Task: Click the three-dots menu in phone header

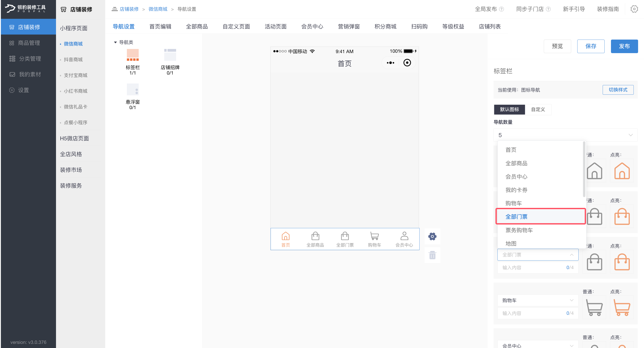Action: click(x=390, y=63)
